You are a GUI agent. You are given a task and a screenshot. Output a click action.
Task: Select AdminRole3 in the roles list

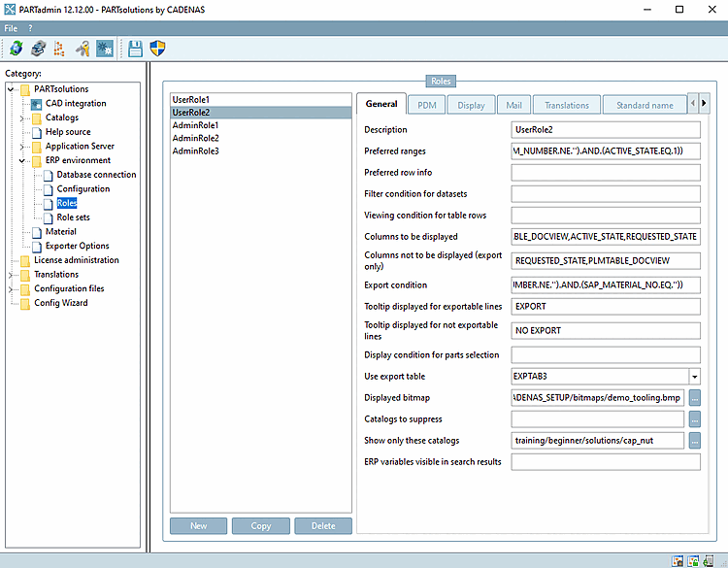[261, 150]
